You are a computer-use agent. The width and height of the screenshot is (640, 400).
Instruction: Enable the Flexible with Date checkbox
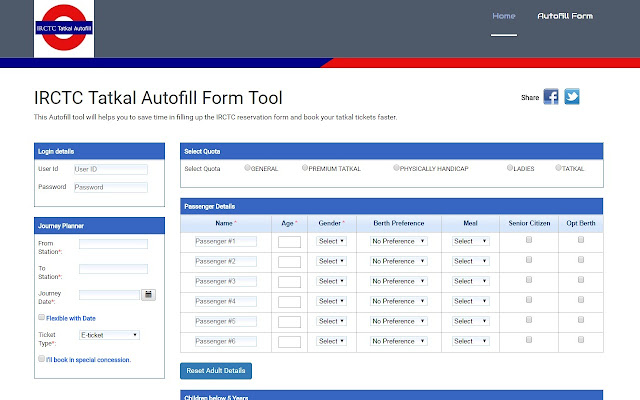coord(41,317)
